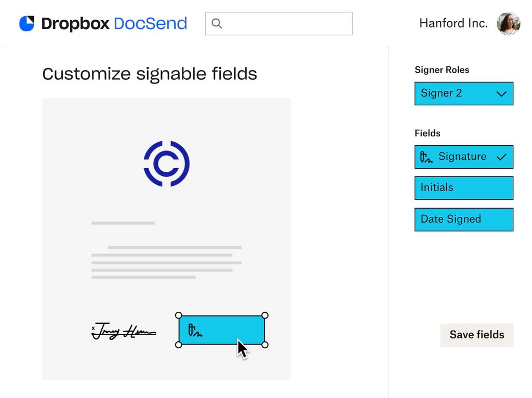Select the Signature field type
This screenshot has width=532, height=398.
click(463, 157)
